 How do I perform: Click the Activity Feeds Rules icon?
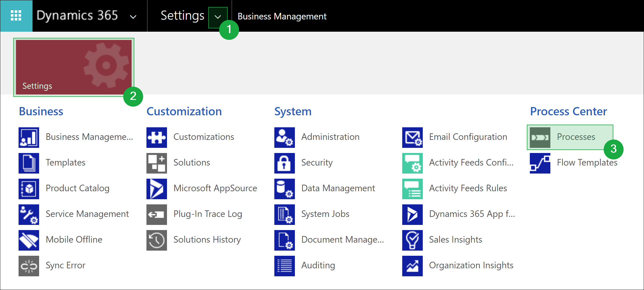pos(412,189)
